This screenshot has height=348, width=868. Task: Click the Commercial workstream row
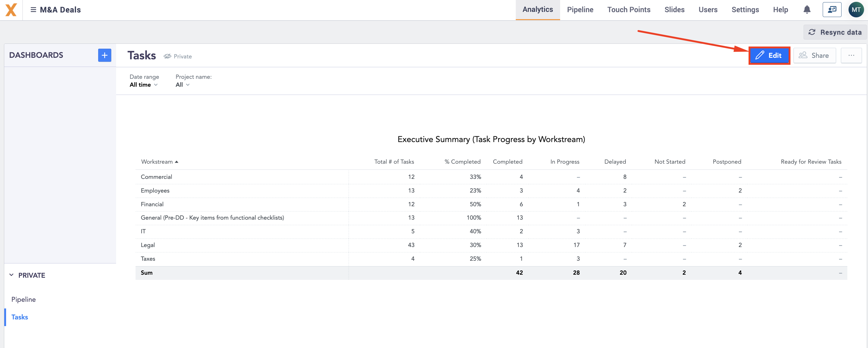coord(491,177)
